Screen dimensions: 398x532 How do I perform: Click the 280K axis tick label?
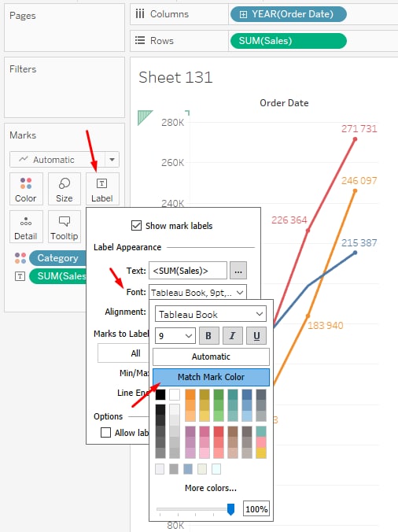pyautogui.click(x=172, y=123)
